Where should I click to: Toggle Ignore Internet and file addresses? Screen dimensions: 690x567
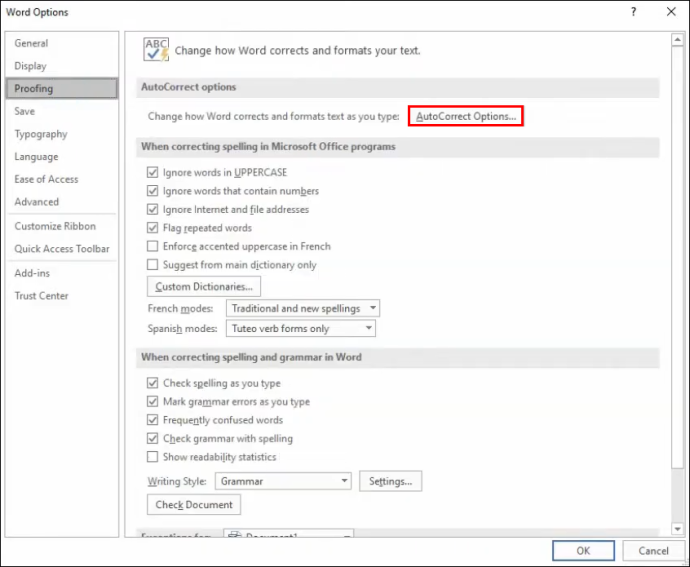[x=152, y=209]
